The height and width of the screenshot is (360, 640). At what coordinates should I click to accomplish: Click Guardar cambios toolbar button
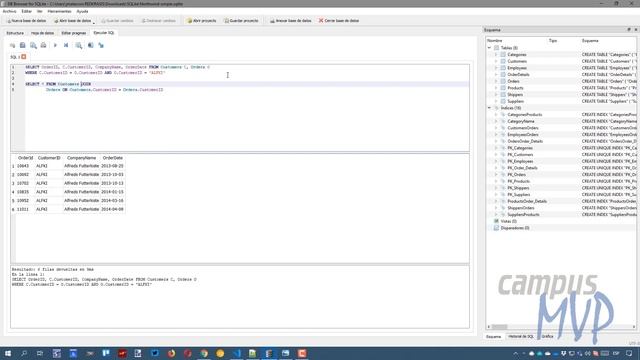(117, 20)
